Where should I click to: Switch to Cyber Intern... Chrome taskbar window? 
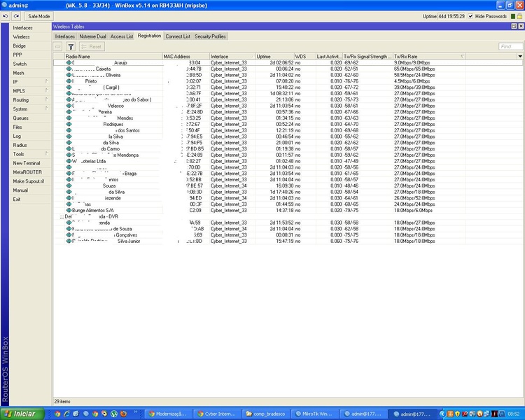pyautogui.click(x=217, y=414)
